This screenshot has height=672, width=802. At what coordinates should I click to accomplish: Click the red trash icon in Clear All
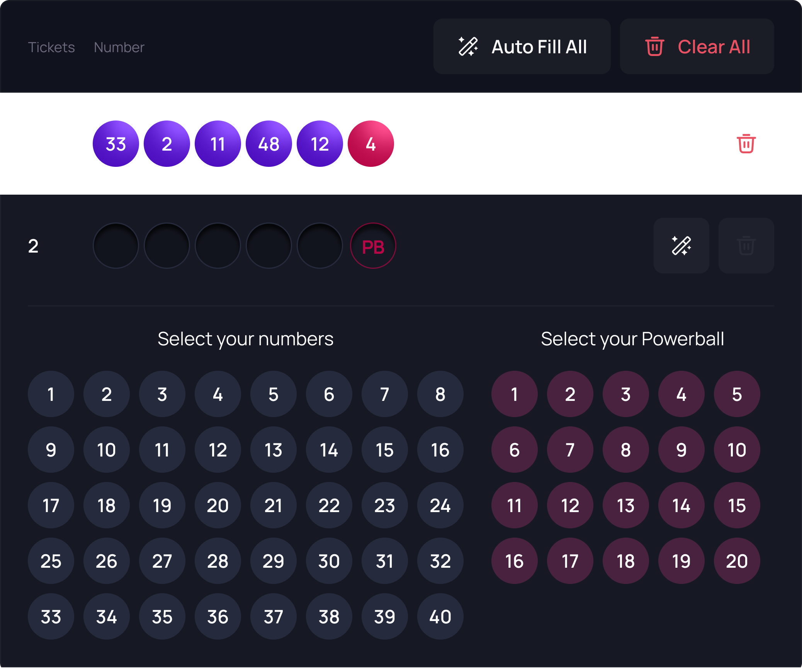[x=654, y=47]
